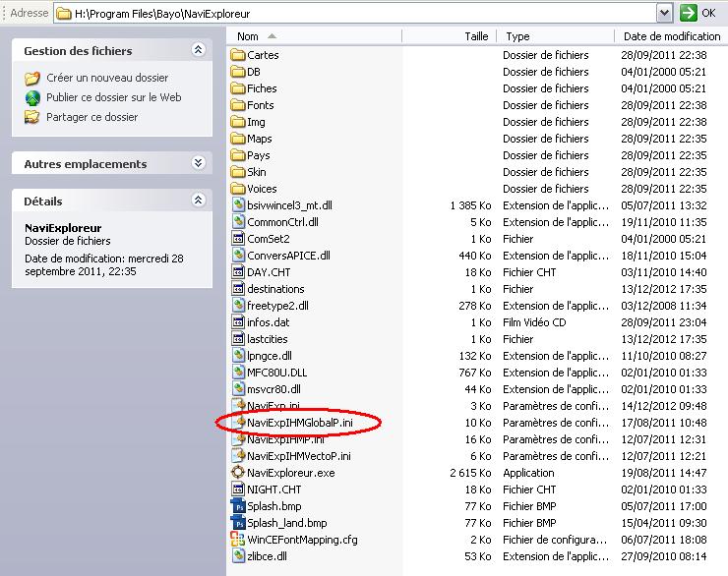Click the destinations file icon
The height and width of the screenshot is (576, 728).
click(238, 288)
